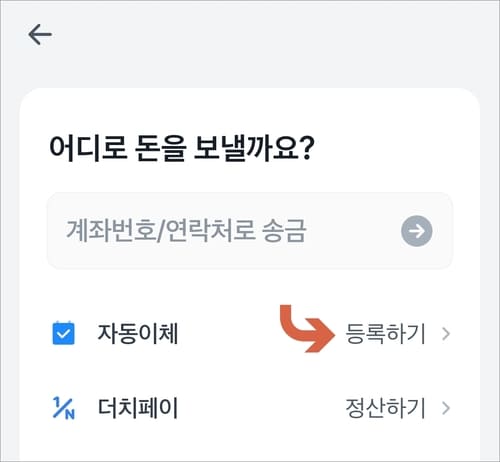Tap the white arrow inside the gray circle
The image size is (500, 462).
click(x=417, y=231)
